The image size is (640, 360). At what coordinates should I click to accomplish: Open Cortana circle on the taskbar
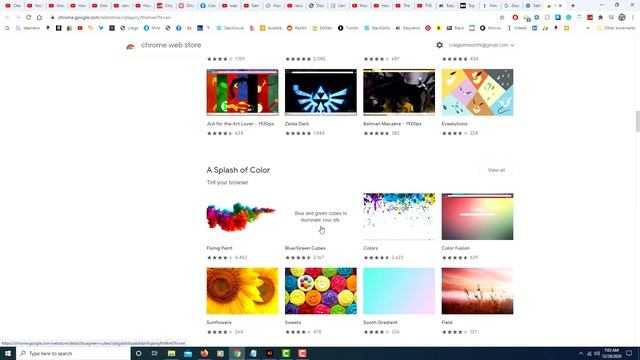(x=138, y=353)
